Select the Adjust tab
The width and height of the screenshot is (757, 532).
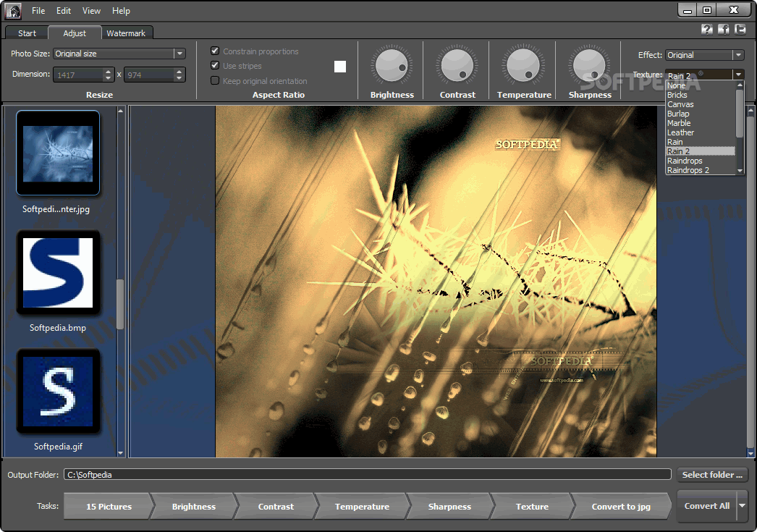click(x=75, y=33)
